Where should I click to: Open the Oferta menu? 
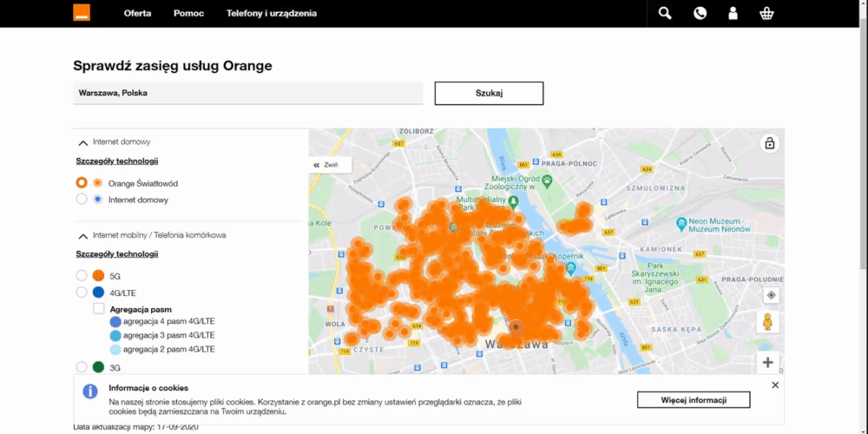tap(137, 13)
